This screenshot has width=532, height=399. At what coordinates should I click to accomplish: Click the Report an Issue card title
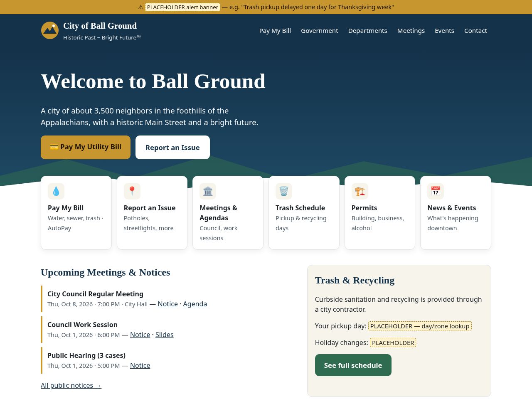(x=150, y=208)
